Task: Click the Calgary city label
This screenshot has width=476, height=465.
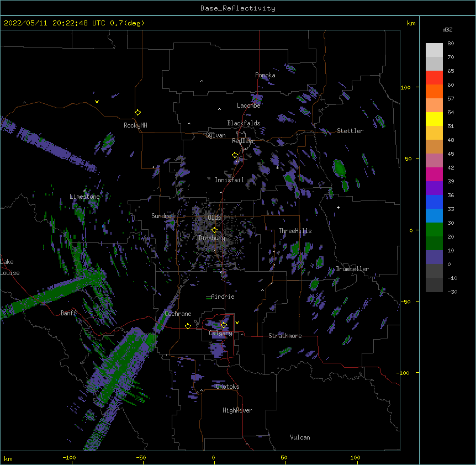Action: (221, 333)
